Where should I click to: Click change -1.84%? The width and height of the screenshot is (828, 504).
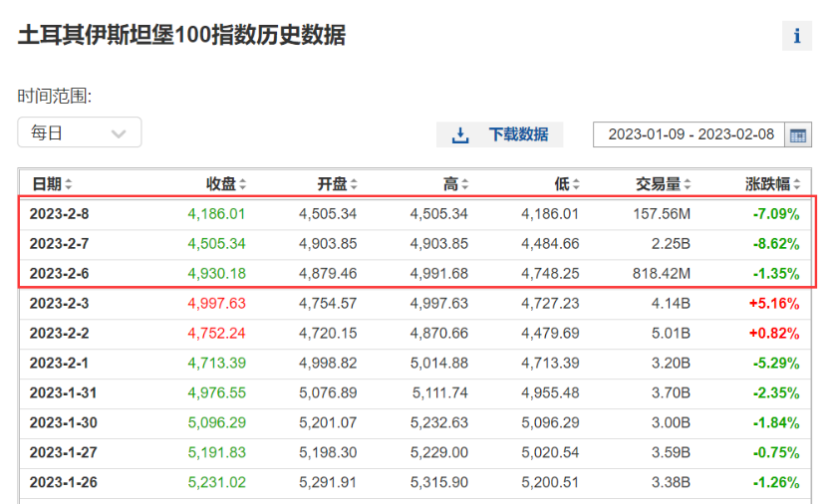776,422
